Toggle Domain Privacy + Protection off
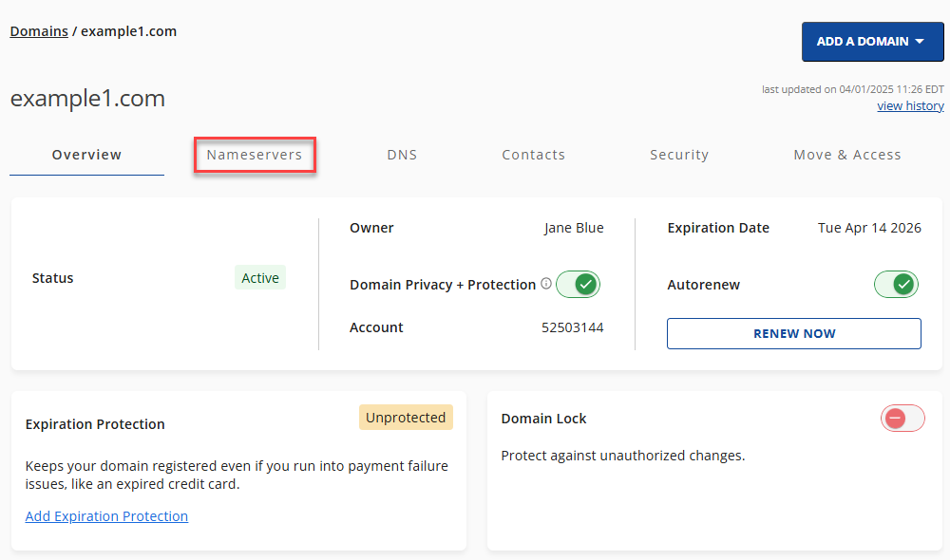The height and width of the screenshot is (560, 950). [578, 285]
